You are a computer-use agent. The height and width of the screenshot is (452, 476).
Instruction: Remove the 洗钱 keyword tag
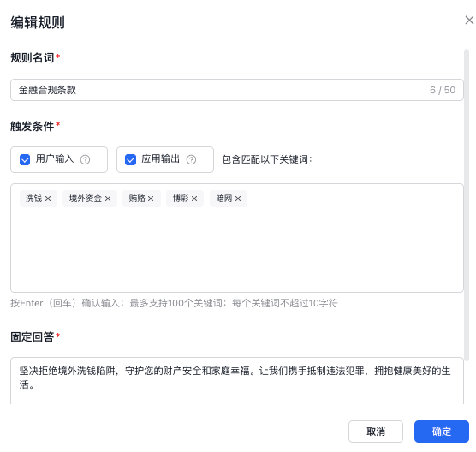click(x=48, y=199)
